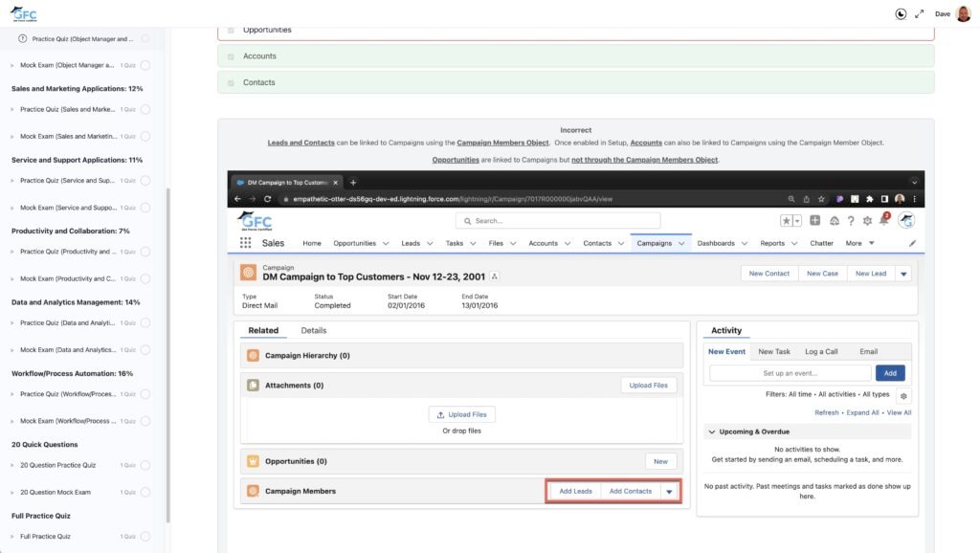Click the browser forward arrow
Image resolution: width=980 pixels, height=553 pixels.
[253, 199]
